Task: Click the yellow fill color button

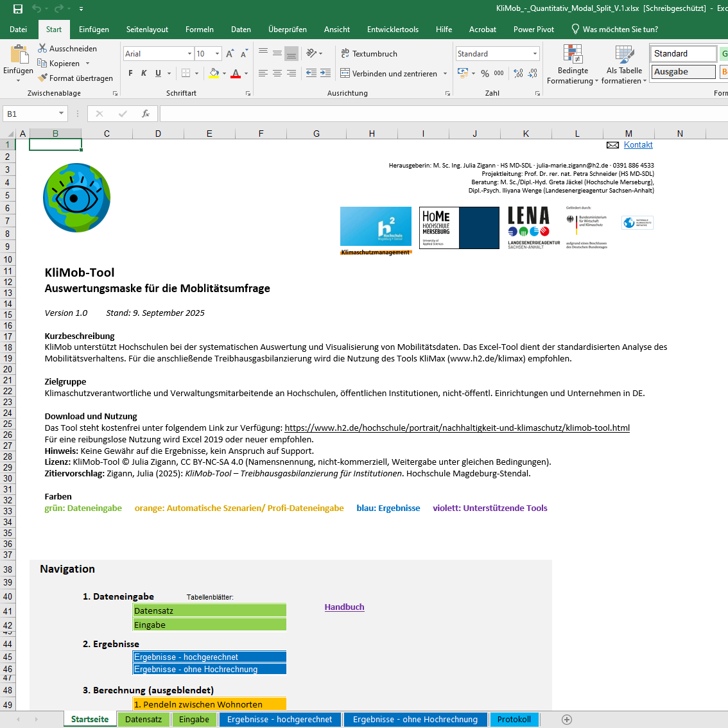Action: pos(214,74)
